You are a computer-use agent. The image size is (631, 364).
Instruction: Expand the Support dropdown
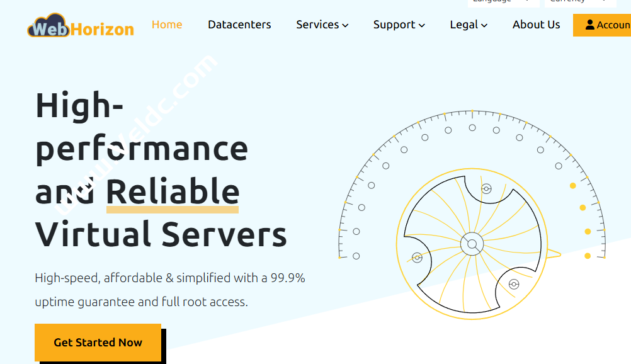click(x=399, y=25)
